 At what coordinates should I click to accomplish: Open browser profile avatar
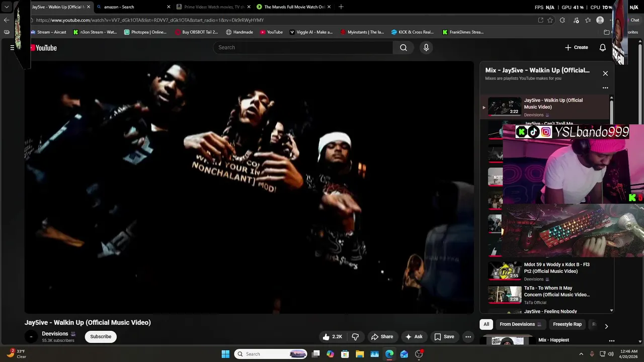click(600, 20)
